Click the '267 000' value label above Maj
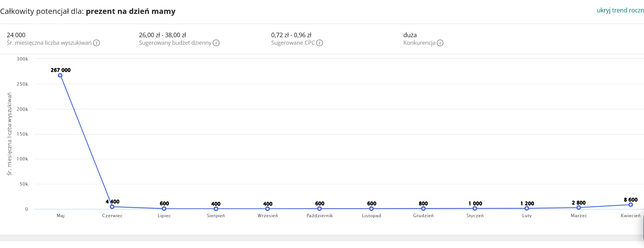 tap(61, 70)
